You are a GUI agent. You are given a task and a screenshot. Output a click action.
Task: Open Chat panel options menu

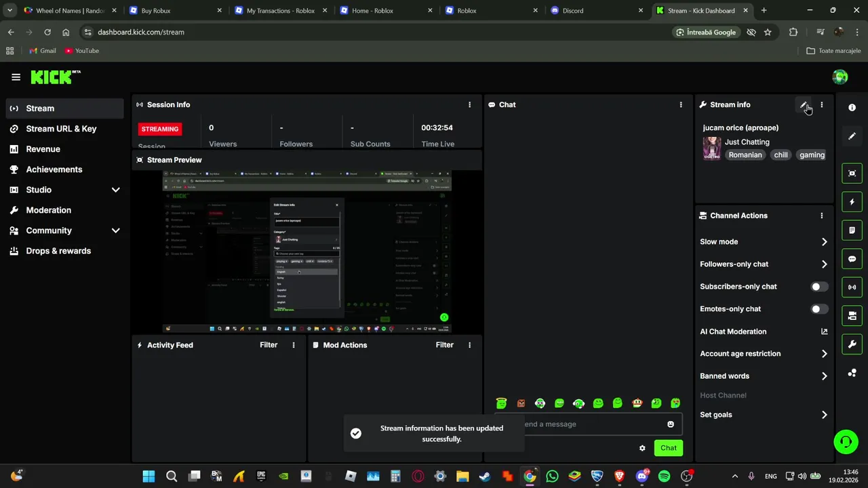click(x=681, y=105)
